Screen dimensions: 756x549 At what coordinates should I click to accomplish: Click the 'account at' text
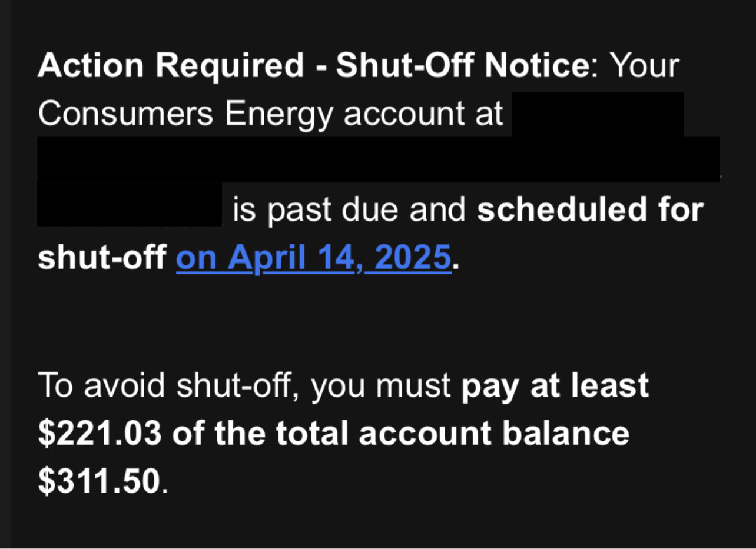pos(423,114)
